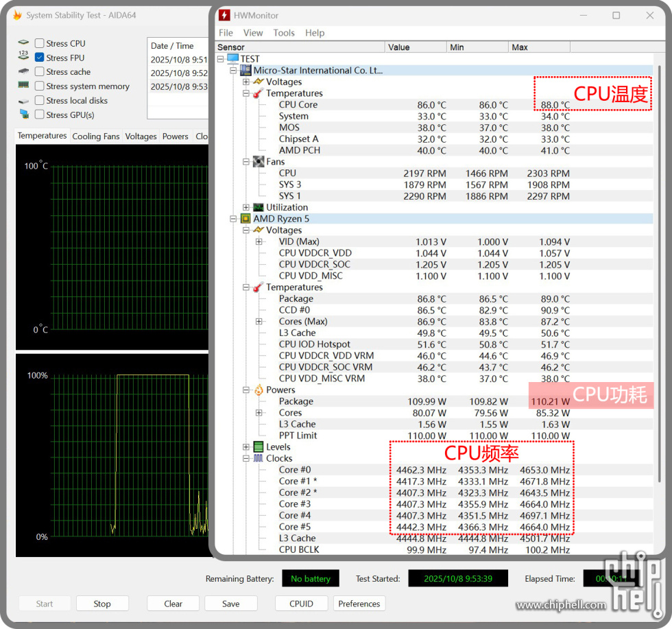Click the TEST computer monitor icon
This screenshot has width=672, height=629.
tap(232, 59)
